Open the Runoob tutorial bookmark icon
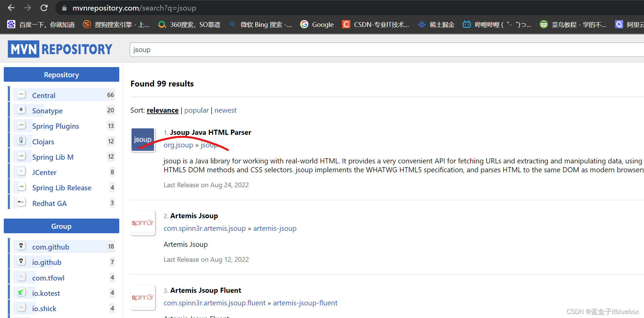This screenshot has height=318, width=644. coord(544,25)
